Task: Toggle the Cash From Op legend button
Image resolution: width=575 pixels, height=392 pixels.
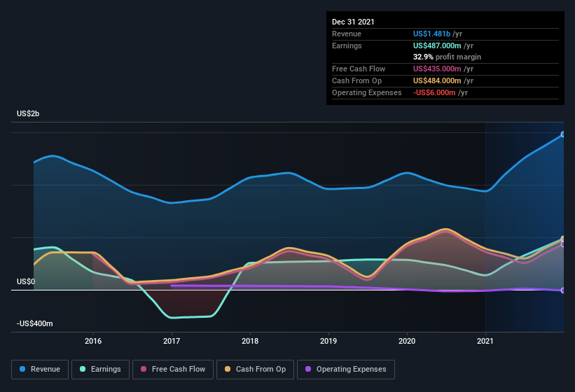Action: tap(255, 370)
